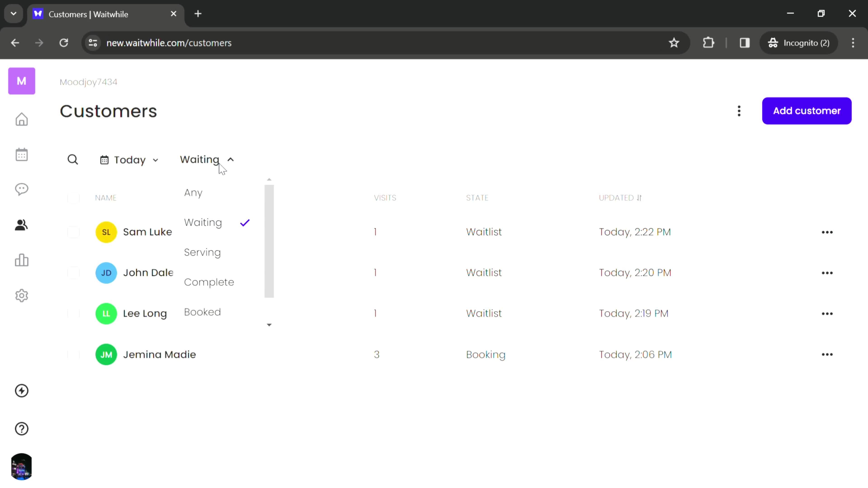Click 'Waiting' menu item in dropdown
The image size is (868, 488).
(x=203, y=223)
